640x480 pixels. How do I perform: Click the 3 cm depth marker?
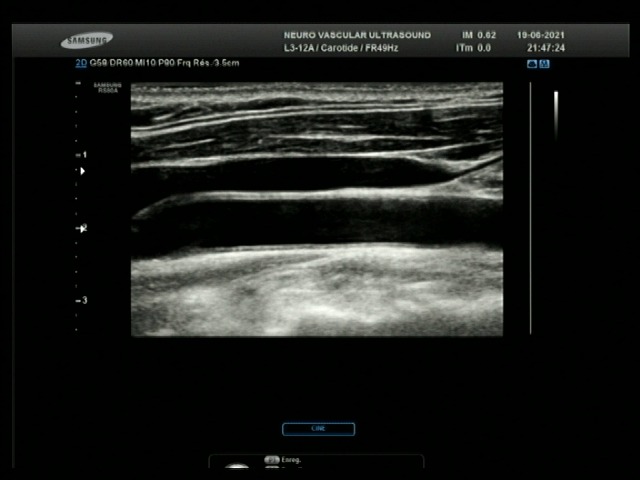tap(83, 300)
